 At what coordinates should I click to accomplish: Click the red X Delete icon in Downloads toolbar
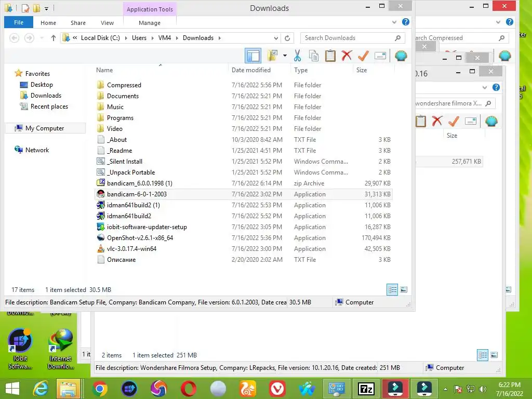coord(347,56)
